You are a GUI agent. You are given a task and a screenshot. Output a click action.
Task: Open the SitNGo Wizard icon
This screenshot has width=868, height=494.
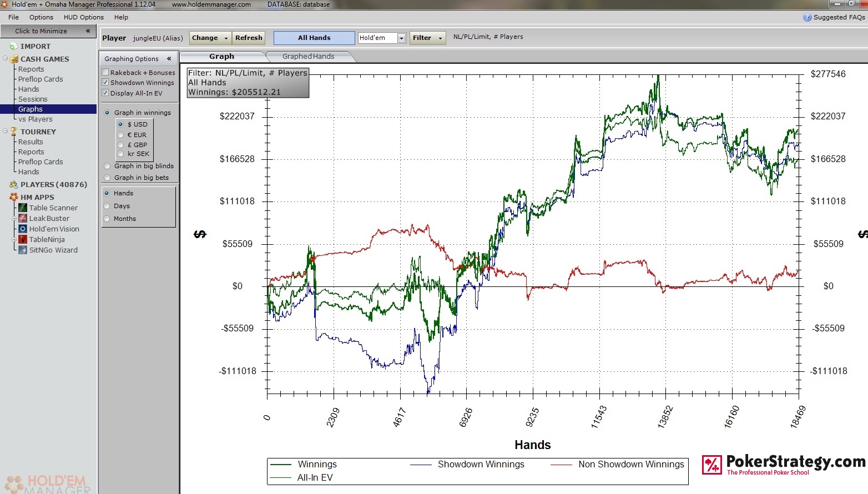[x=23, y=250]
